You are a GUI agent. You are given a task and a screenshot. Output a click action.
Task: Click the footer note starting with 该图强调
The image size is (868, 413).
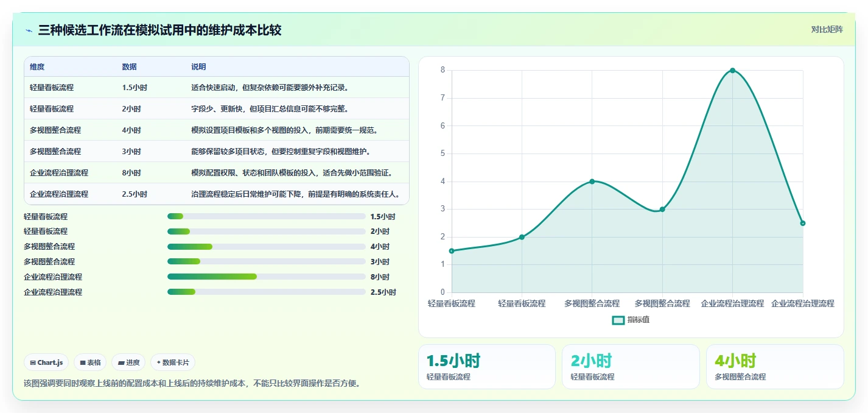[x=192, y=384]
